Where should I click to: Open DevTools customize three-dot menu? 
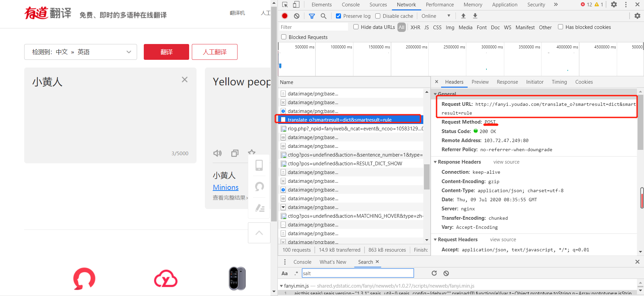click(x=626, y=5)
